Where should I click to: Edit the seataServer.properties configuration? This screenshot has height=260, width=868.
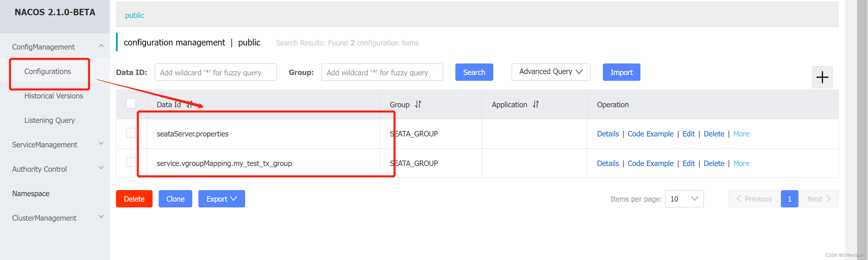(x=689, y=134)
